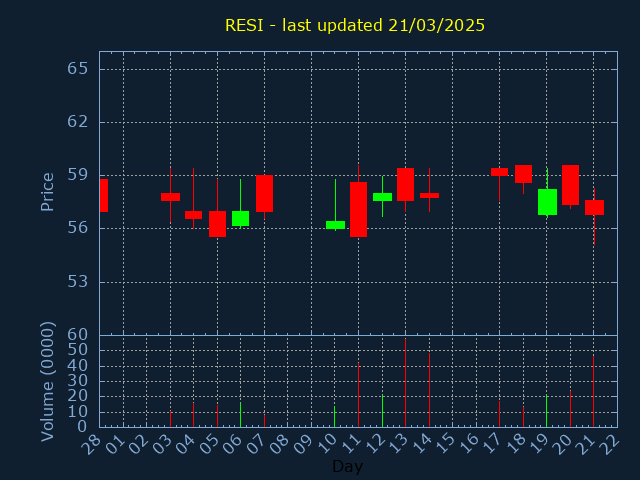Click the red volume bar for day 20
Screen dimensions: 640x480
[x=570, y=409]
